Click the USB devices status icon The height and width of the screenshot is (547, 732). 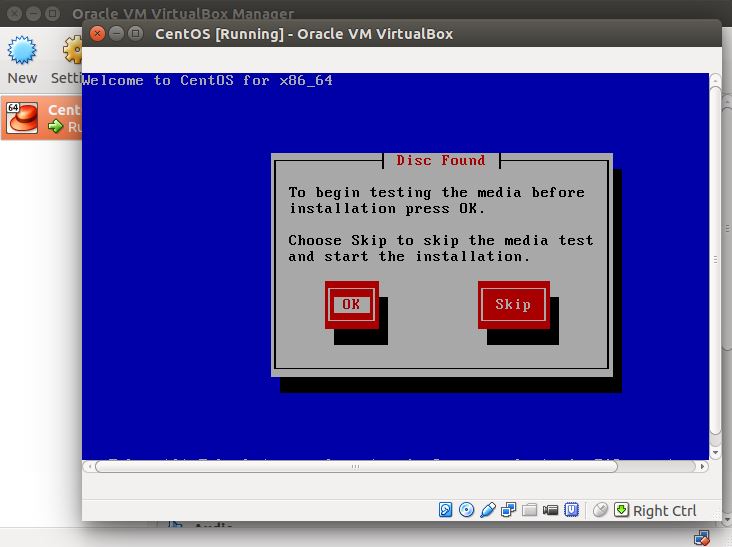click(487, 510)
